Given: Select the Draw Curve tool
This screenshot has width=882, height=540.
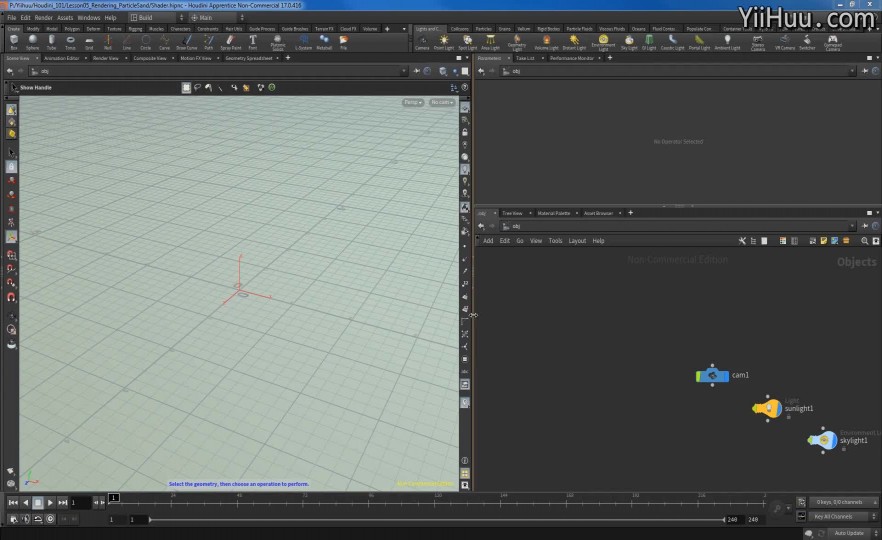Looking at the screenshot, I should point(186,42).
